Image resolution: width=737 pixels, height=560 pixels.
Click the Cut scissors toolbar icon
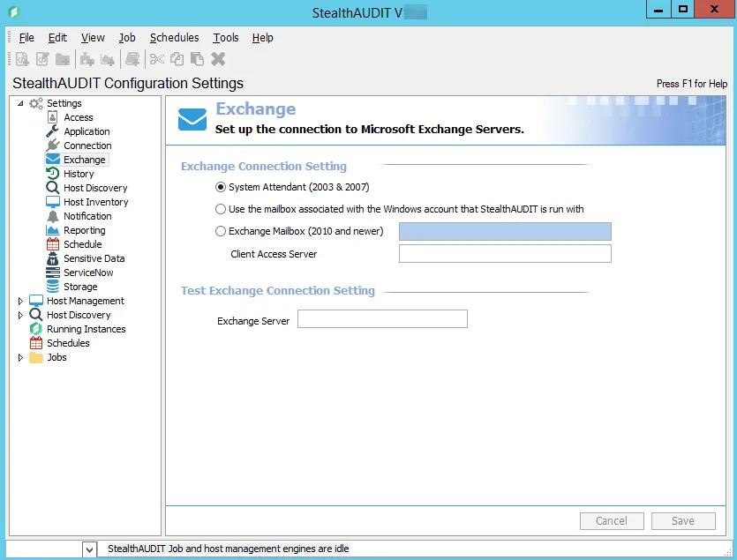pos(156,59)
